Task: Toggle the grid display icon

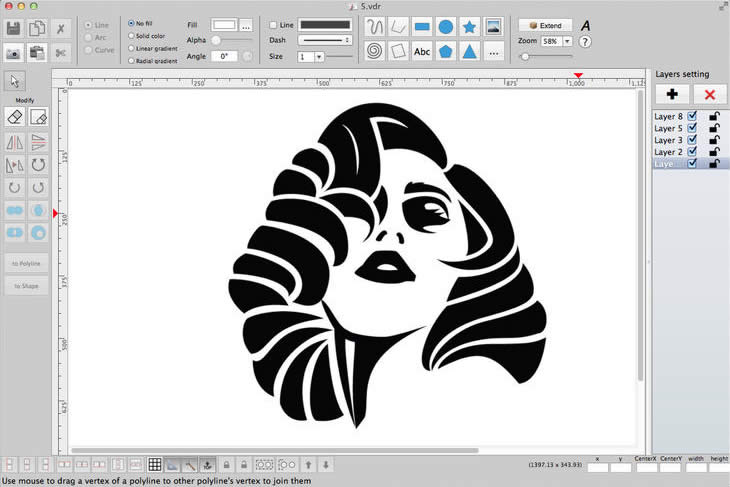Action: 155,464
